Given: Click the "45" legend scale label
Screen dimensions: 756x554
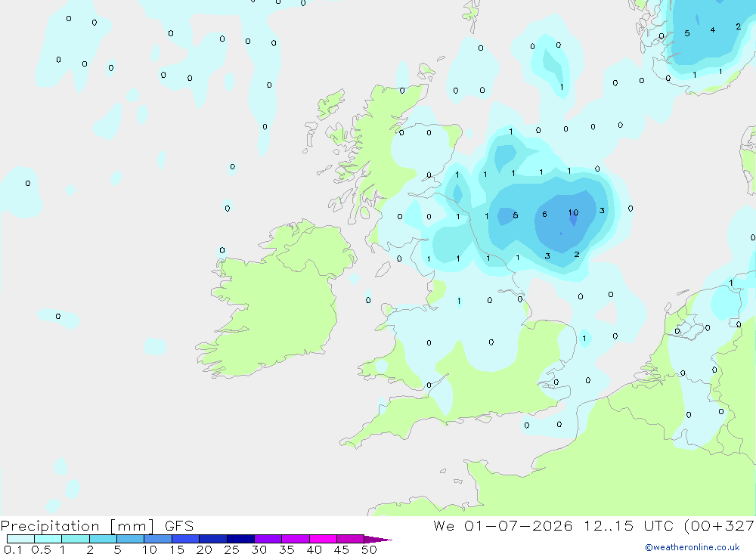Looking at the screenshot, I should click(342, 549).
